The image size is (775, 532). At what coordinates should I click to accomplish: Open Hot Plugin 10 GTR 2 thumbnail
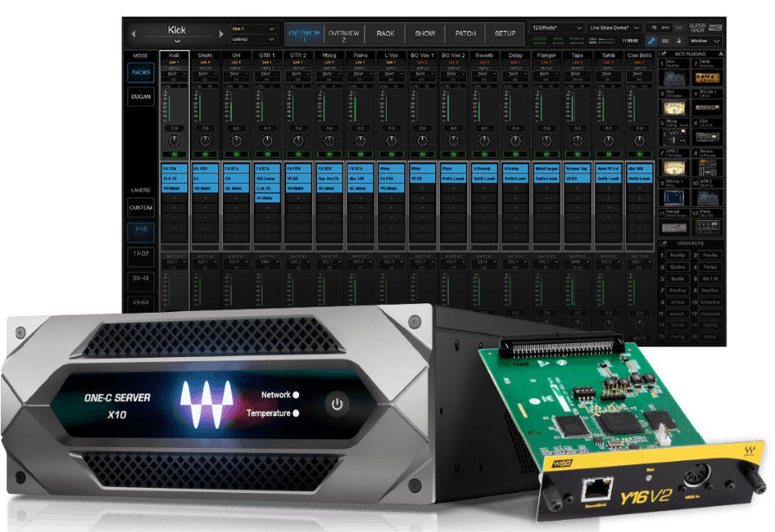tap(707, 198)
